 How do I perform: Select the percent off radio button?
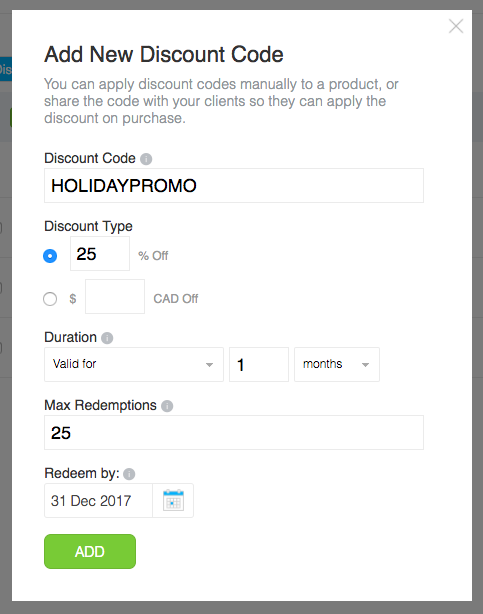pos(50,256)
